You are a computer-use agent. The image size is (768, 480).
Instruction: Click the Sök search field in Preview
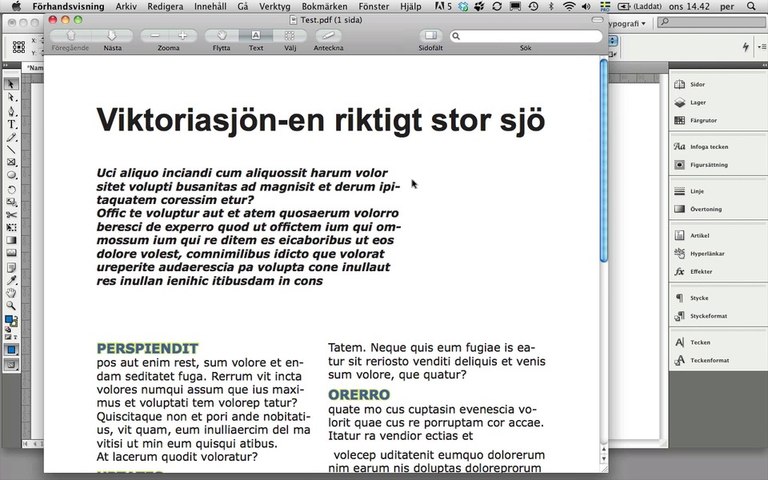526,36
